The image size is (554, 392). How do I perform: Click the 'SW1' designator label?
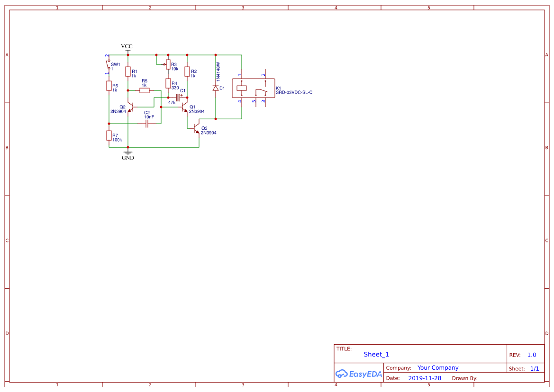[x=116, y=64]
